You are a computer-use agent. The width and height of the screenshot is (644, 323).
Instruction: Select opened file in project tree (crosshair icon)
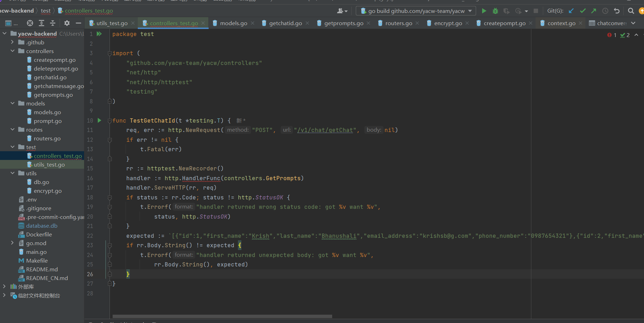pyautogui.click(x=30, y=23)
